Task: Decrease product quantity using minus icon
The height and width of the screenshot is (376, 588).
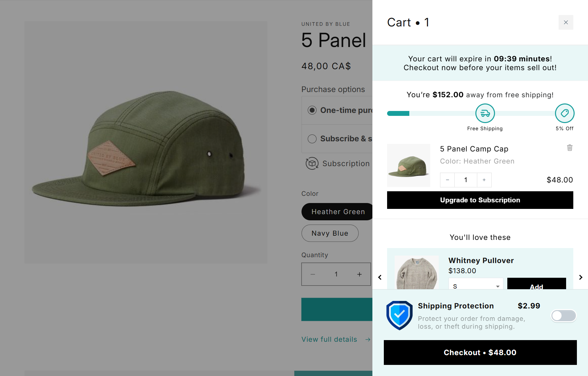Action: [313, 274]
